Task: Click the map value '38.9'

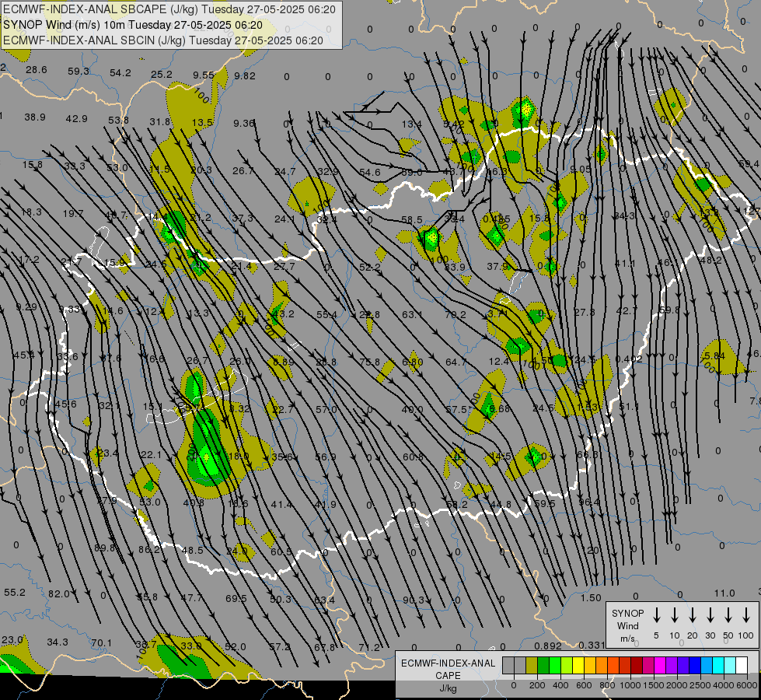Action: 35,117
